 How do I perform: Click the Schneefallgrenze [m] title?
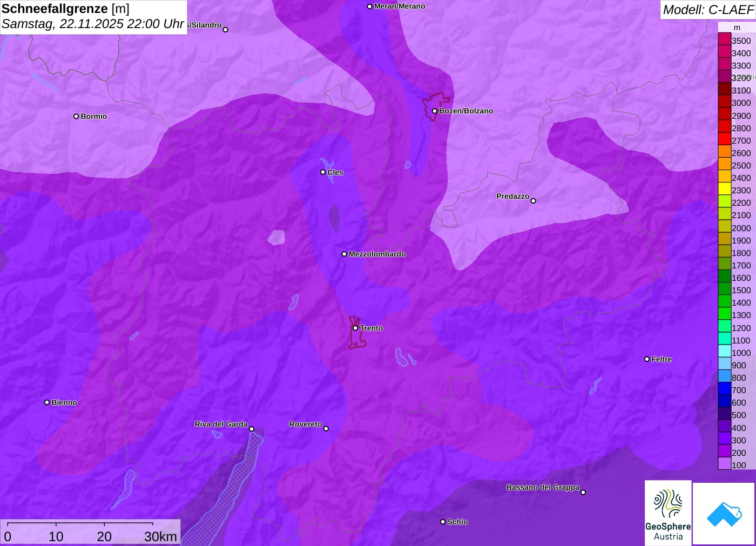(x=65, y=9)
